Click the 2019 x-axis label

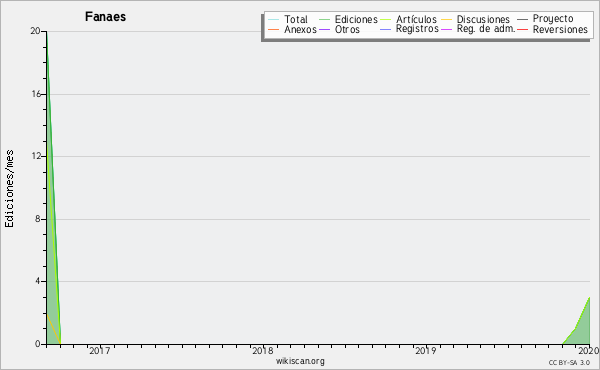[x=426, y=351]
